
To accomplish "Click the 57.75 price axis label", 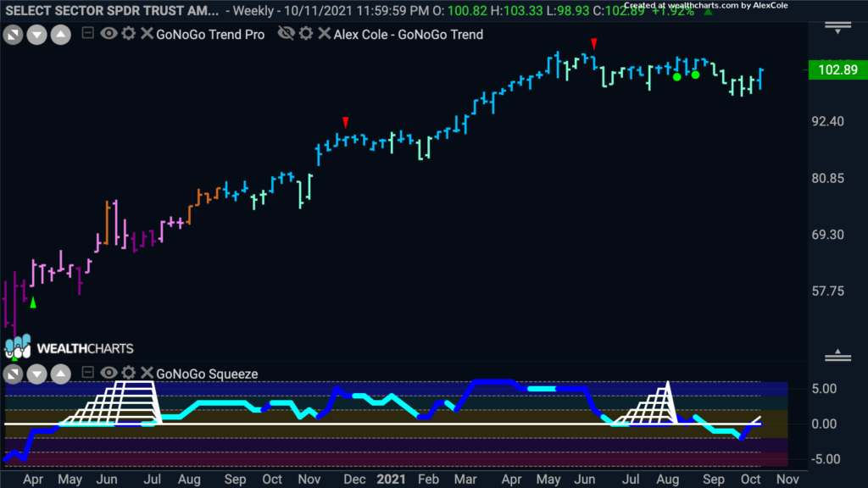I will tap(828, 291).
